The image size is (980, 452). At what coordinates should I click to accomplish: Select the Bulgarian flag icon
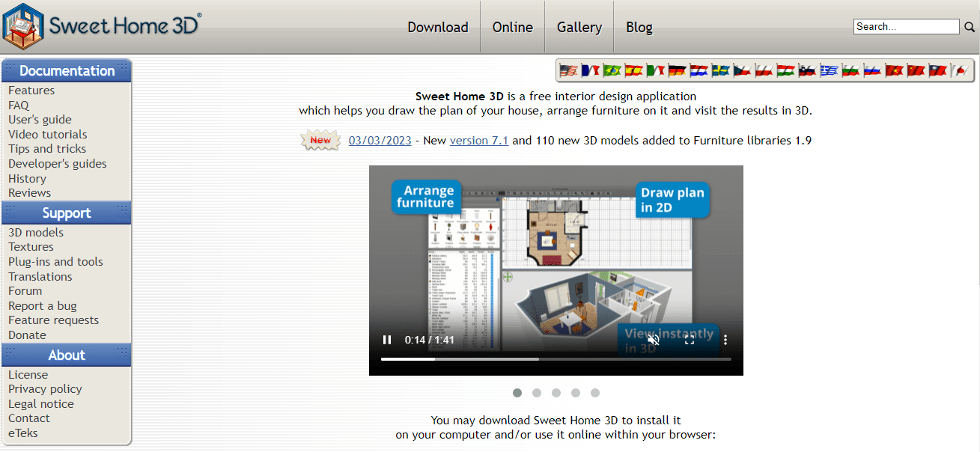(850, 70)
